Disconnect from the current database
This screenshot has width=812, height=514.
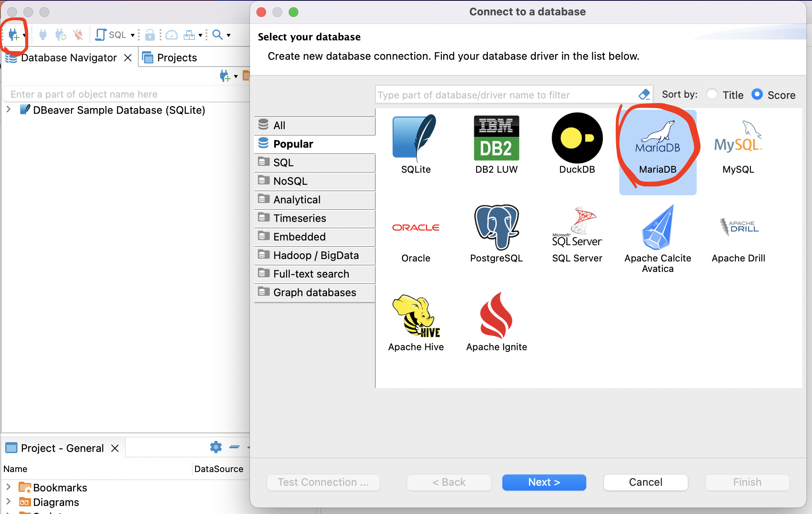pyautogui.click(x=78, y=35)
